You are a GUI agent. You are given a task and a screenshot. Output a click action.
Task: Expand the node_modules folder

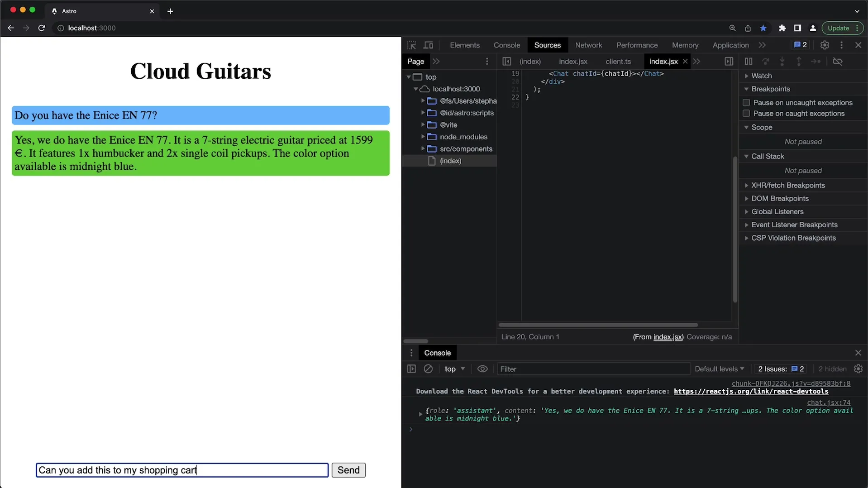423,137
